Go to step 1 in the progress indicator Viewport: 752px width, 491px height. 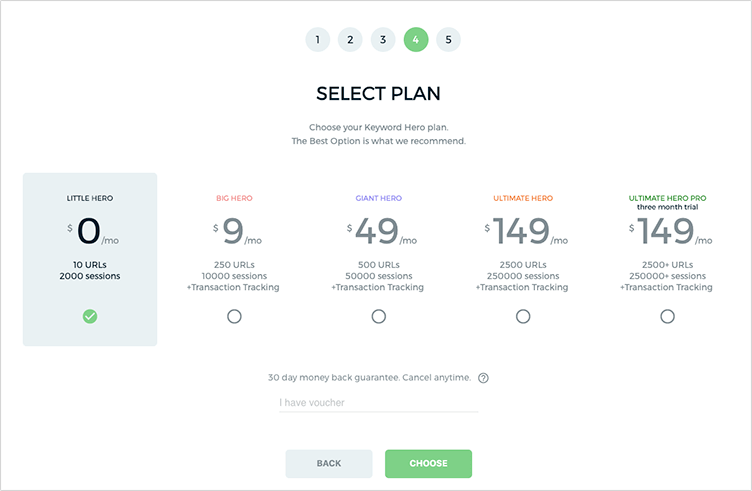317,40
